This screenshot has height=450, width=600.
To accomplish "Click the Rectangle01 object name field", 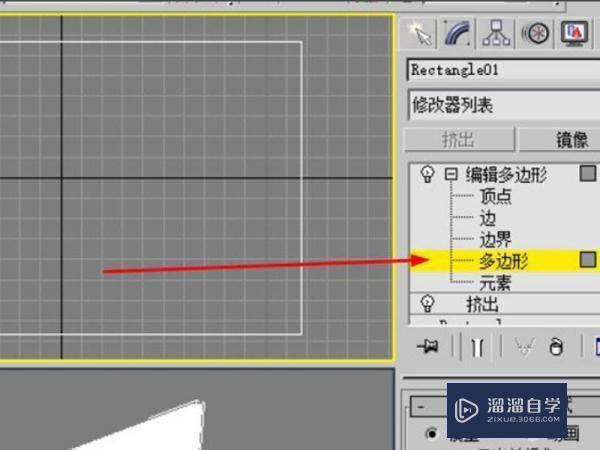I will (503, 70).
